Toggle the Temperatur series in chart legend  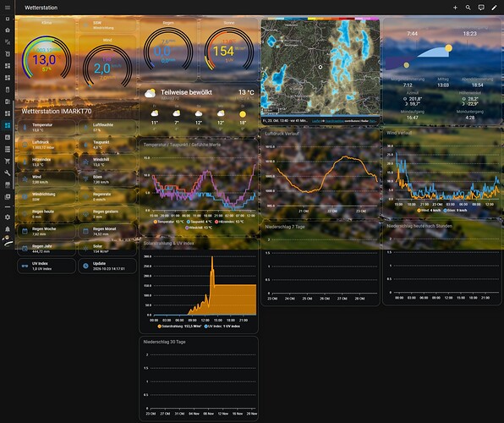click(x=168, y=222)
